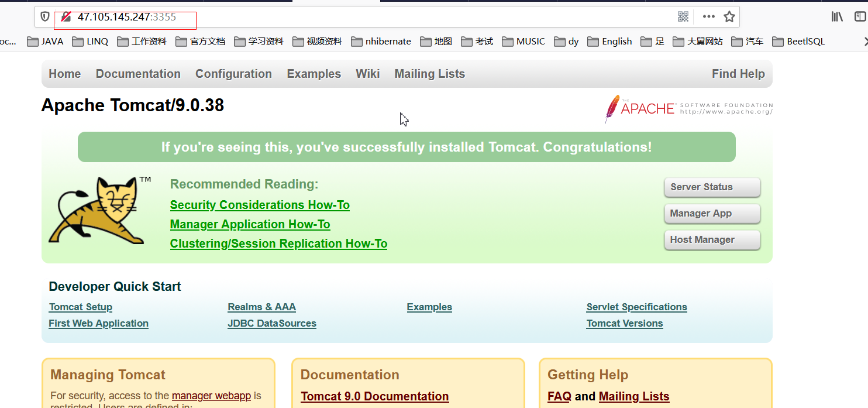Open Examples in Tomcat nav bar

pos(314,74)
